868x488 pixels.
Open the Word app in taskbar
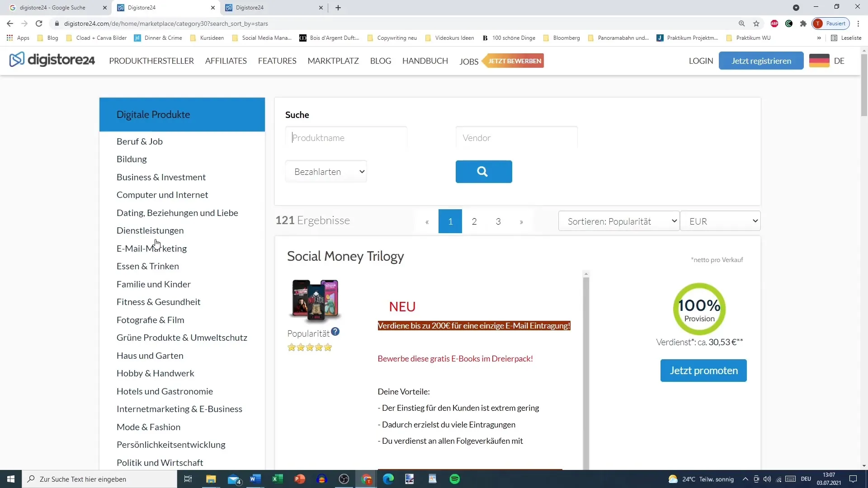[x=255, y=479]
